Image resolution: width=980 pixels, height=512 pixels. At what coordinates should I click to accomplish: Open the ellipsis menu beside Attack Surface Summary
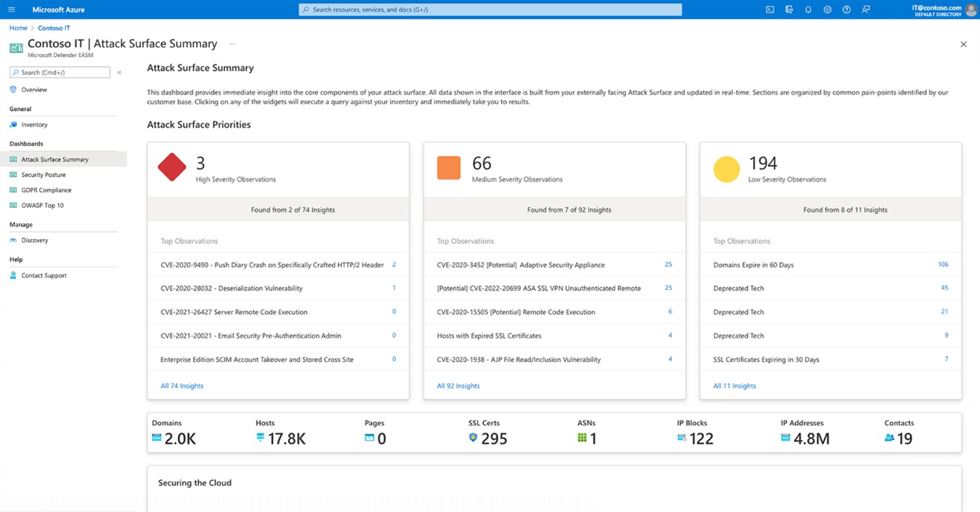[x=232, y=43]
